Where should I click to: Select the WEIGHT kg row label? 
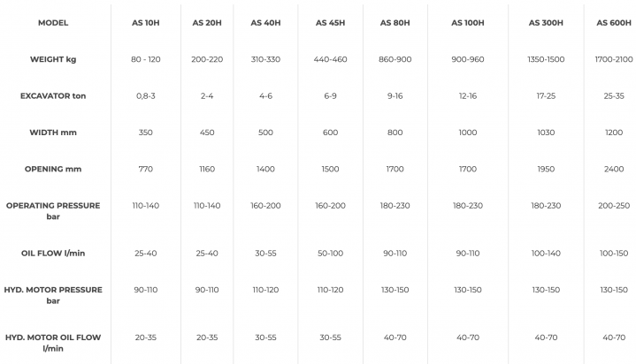[53, 58]
